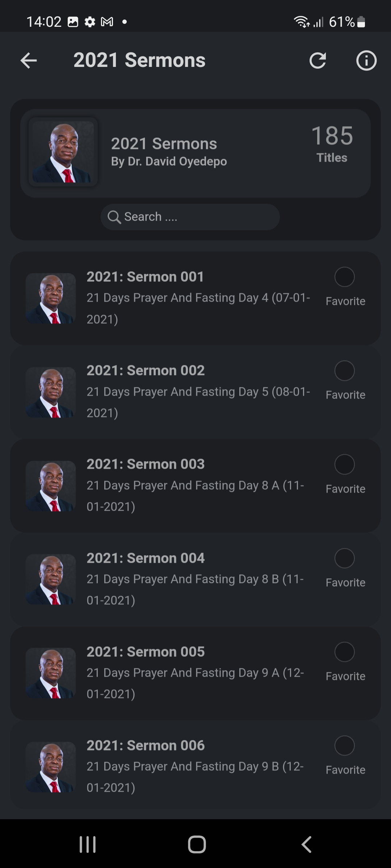The height and width of the screenshot is (868, 391).
Task: Open Sermon 004 Day 8 B entry
Action: click(x=195, y=579)
